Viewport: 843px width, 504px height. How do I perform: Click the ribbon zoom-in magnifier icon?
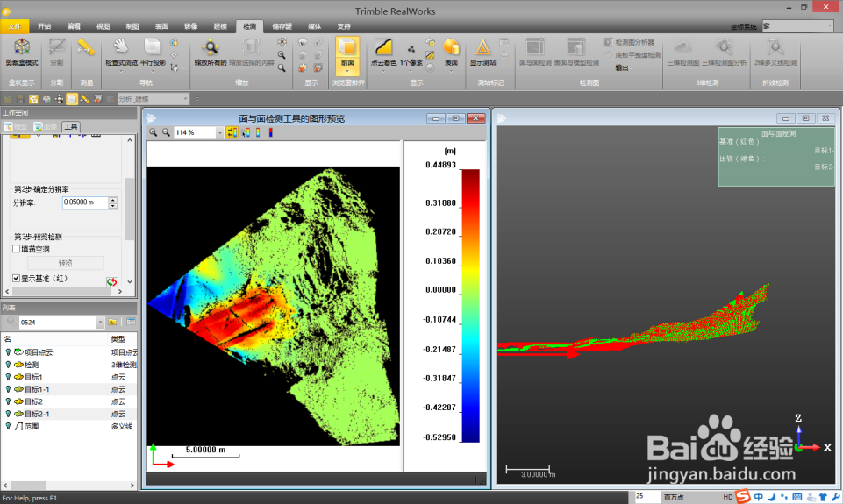tap(282, 55)
